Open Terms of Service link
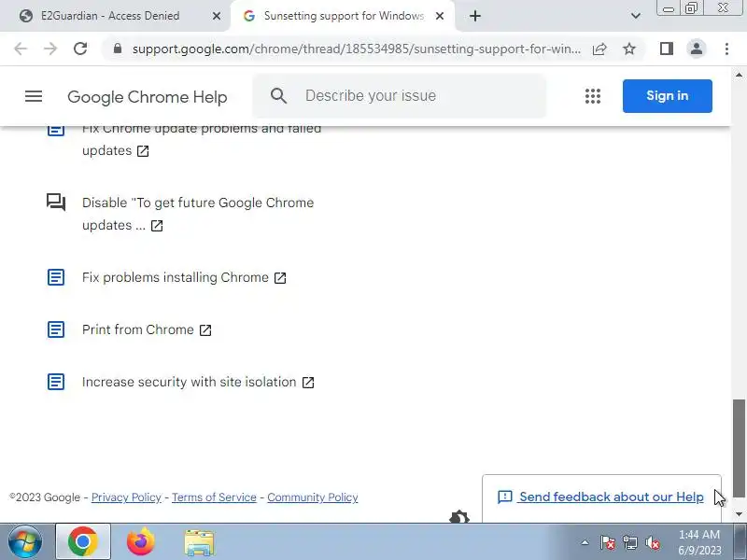 pyautogui.click(x=214, y=497)
